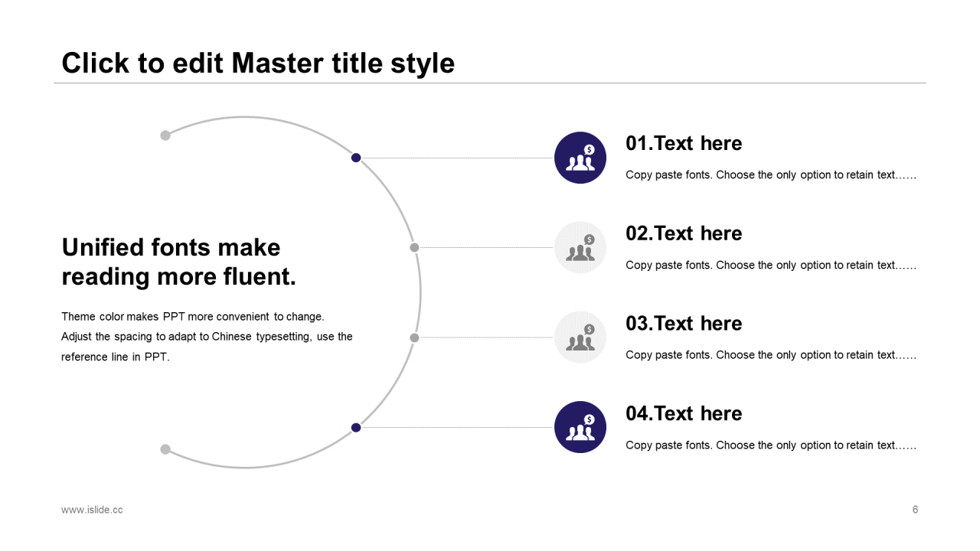Select the gray people icon beside 03.Text here
This screenshot has height=551, width=980.
point(580,337)
